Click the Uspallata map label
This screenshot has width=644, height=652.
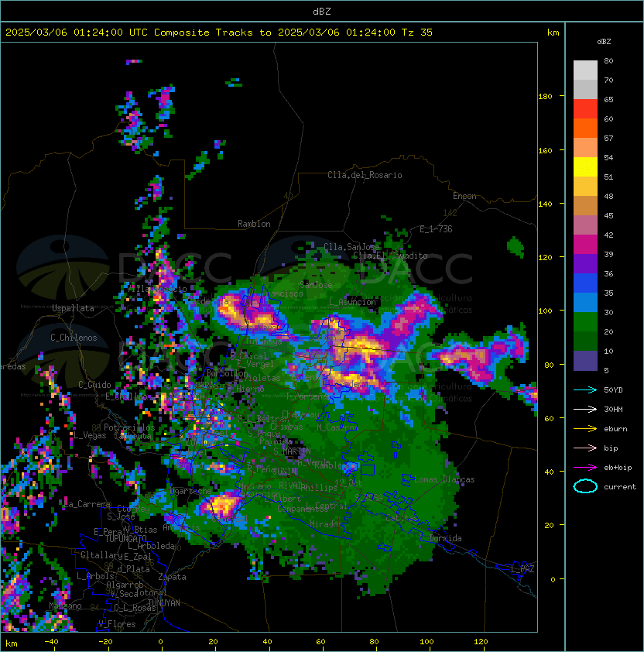[x=73, y=308]
